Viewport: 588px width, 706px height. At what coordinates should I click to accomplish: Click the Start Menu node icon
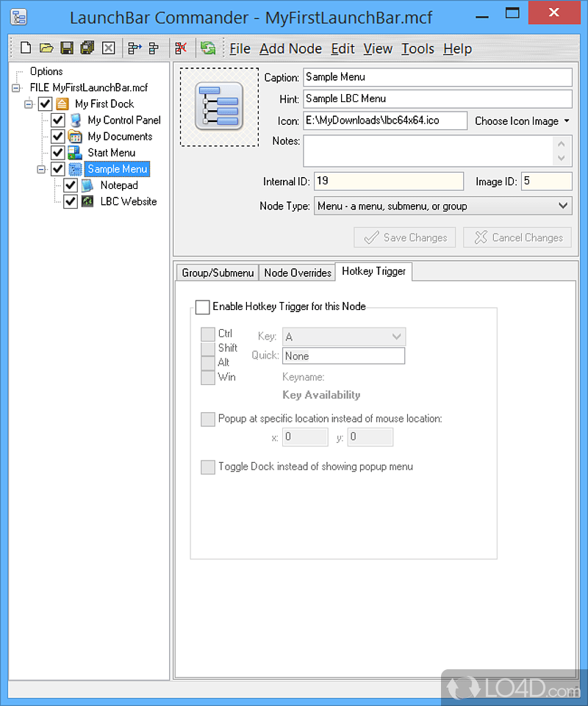[x=75, y=153]
